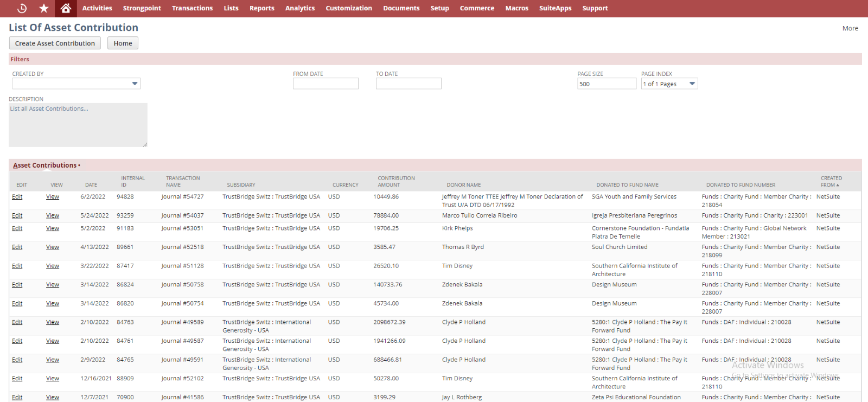Click into the From Date field
Viewport: 868px width, 402px height.
[325, 84]
